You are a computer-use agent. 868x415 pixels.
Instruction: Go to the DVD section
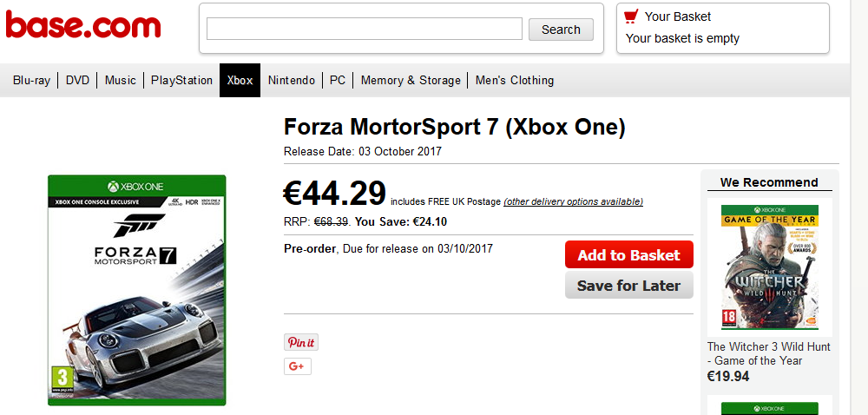[78, 81]
